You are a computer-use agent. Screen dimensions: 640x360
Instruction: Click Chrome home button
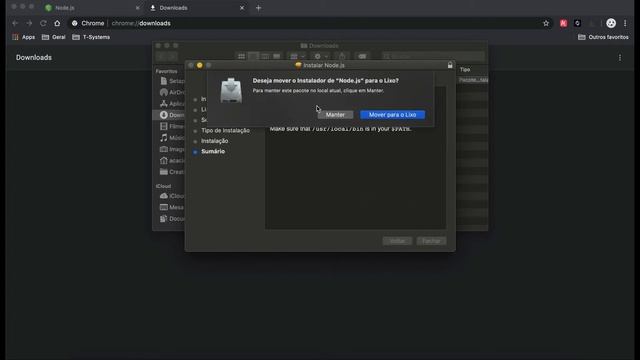point(57,23)
